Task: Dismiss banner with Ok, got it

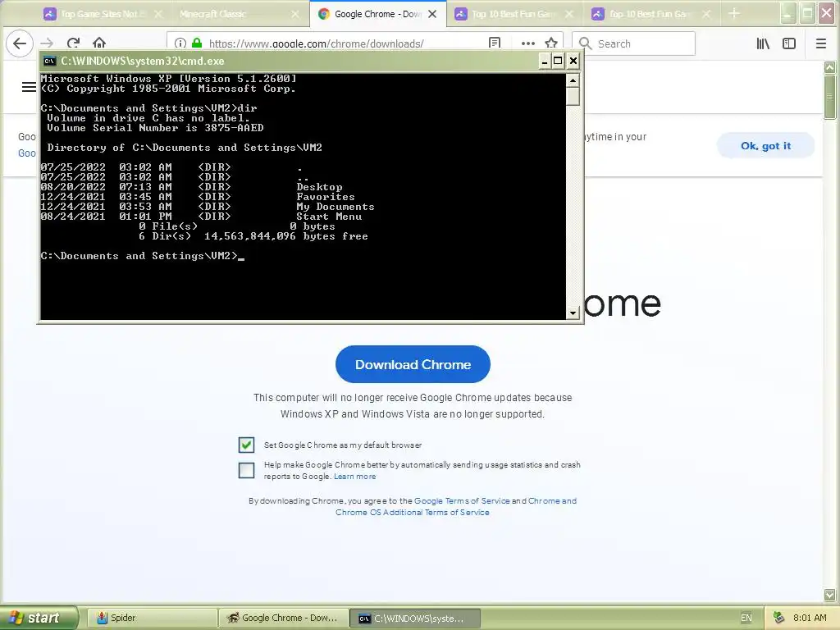Action: coord(765,146)
